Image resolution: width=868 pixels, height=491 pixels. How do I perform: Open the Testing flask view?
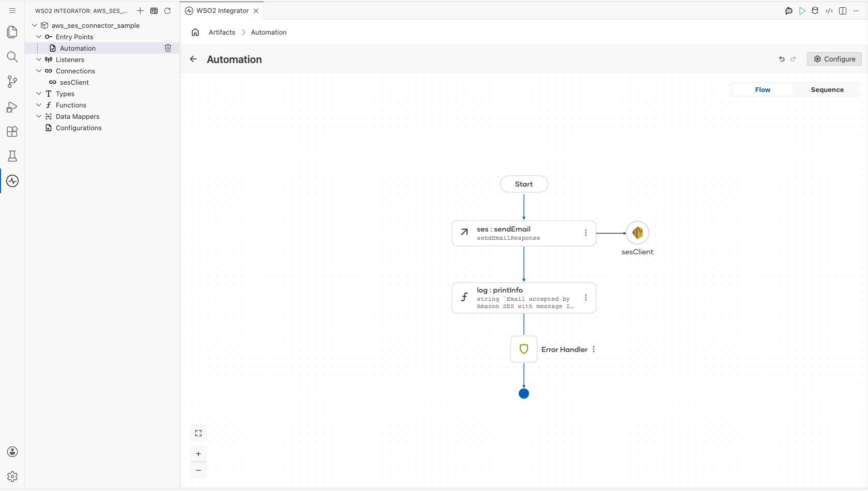[x=12, y=156]
